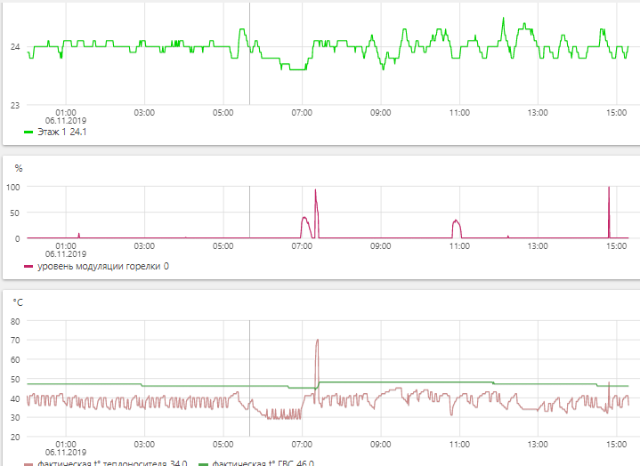Viewport: 640px width, 466px height.
Task: Toggle 'фактическая t° ГВС' legend entry
Action: pos(263,463)
